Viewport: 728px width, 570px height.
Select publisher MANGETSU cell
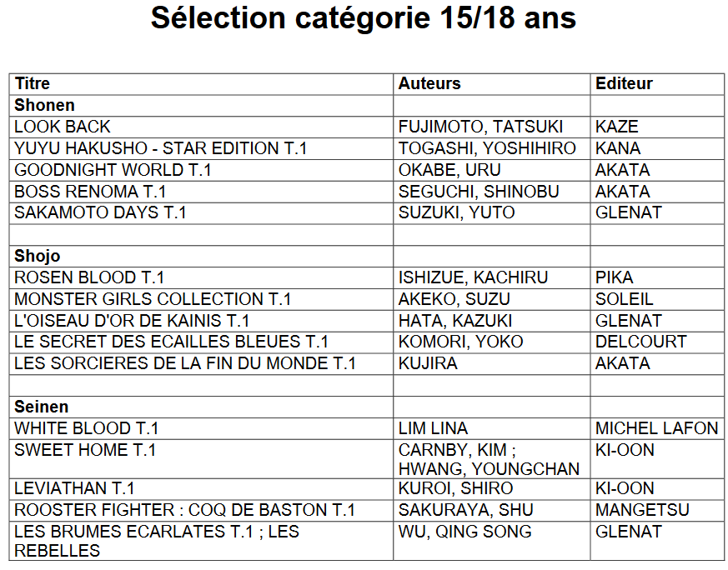pos(657,510)
